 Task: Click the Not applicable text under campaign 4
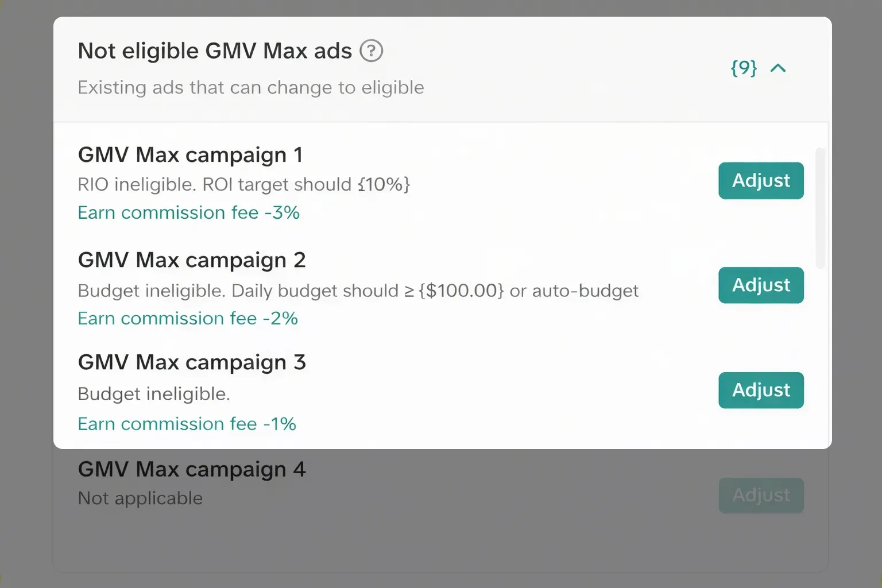pos(140,498)
